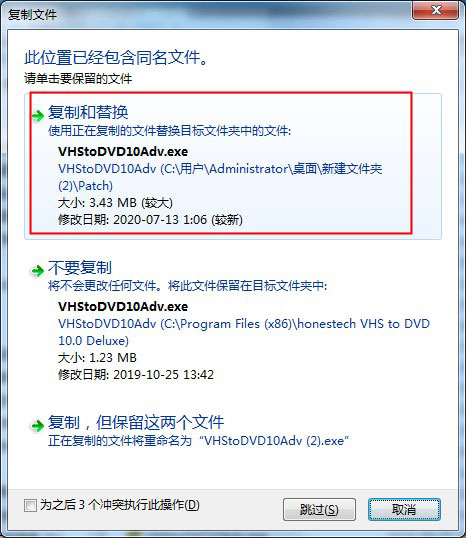
Task: Click the green arrow beside 不要复制
Action: [x=38, y=271]
